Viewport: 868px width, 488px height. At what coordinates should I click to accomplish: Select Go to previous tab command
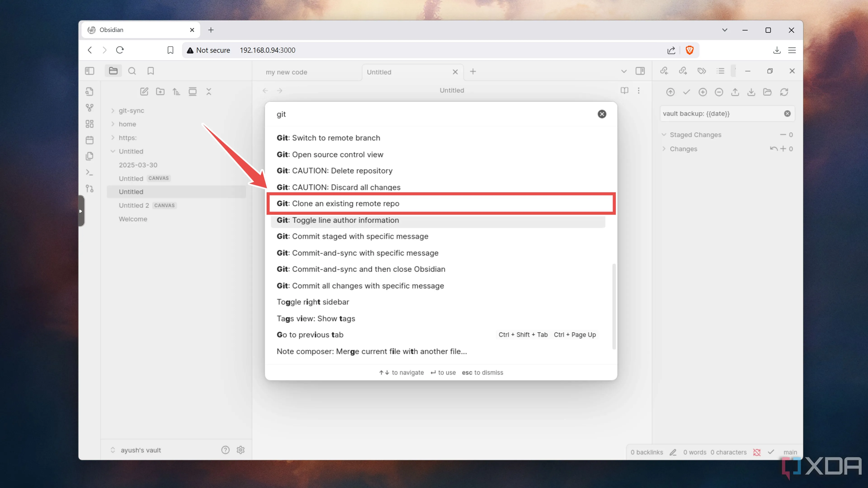pyautogui.click(x=438, y=335)
